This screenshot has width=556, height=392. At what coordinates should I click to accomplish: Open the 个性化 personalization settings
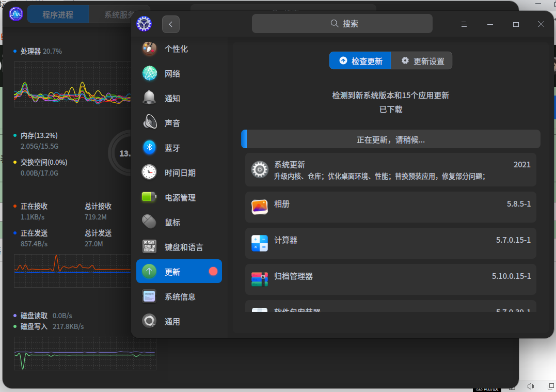coord(179,49)
